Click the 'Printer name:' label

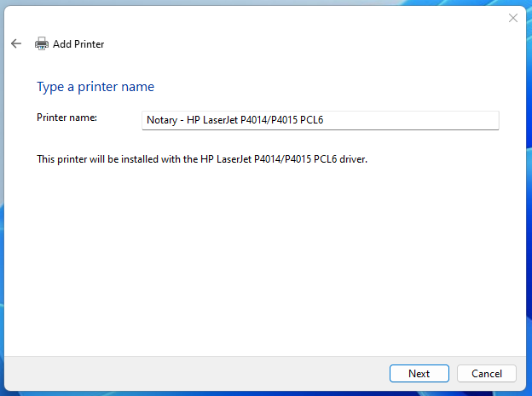tap(66, 118)
